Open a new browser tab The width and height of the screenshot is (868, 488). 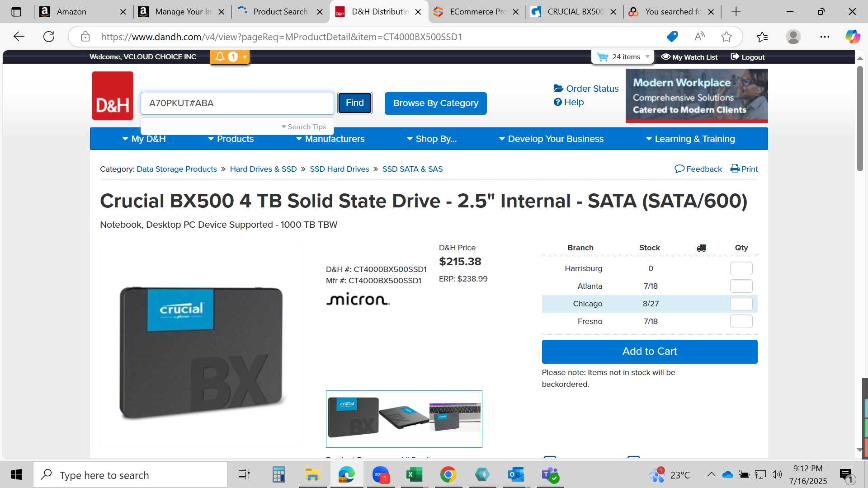[x=736, y=12]
